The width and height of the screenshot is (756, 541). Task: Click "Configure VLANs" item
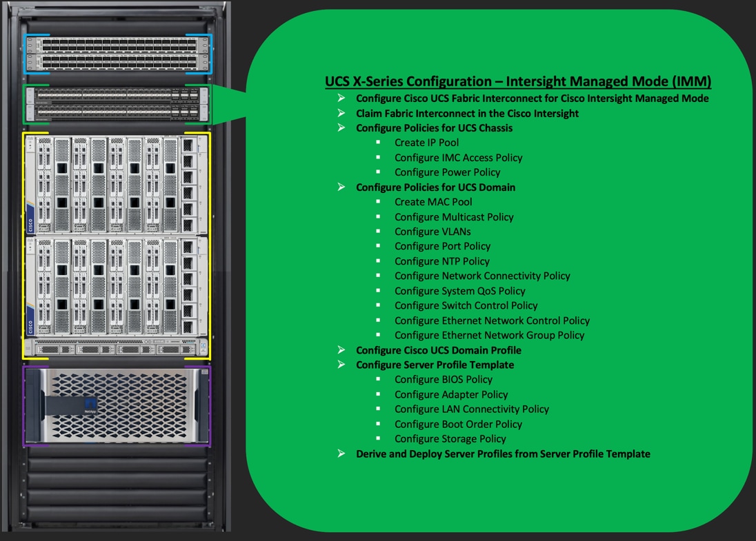pos(432,232)
